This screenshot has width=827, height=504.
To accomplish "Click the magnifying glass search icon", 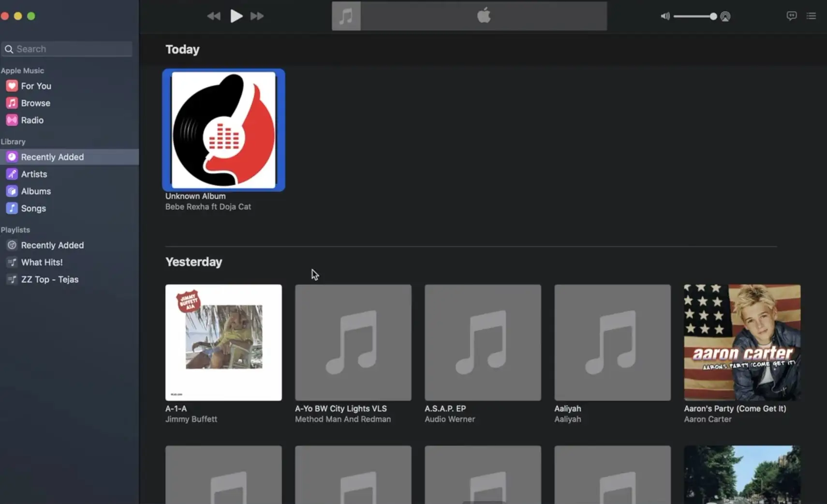I will coord(9,49).
